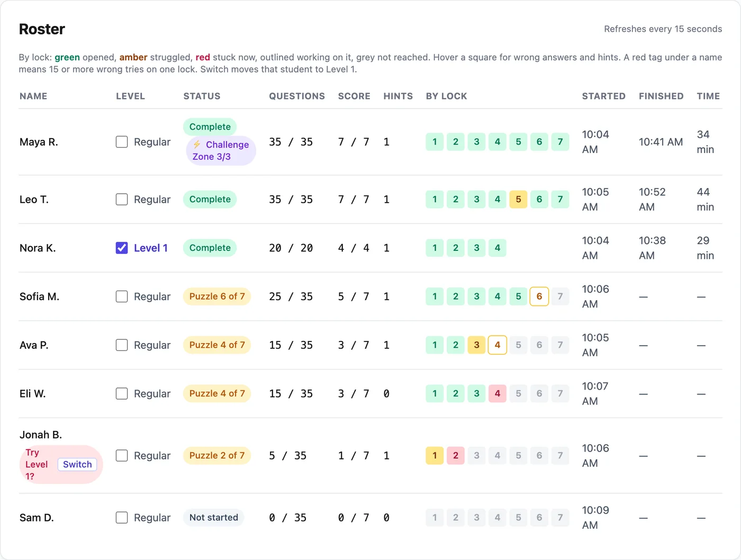Click Sam D.'s Not started badge

(214, 518)
